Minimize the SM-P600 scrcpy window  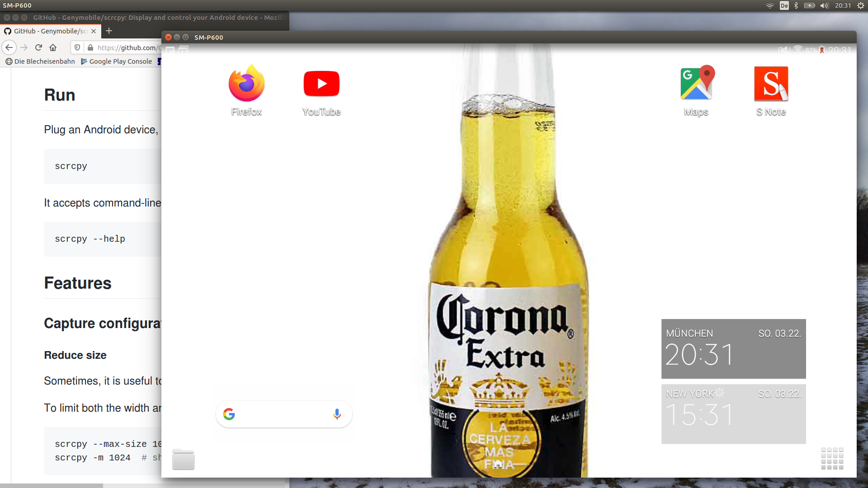[177, 37]
